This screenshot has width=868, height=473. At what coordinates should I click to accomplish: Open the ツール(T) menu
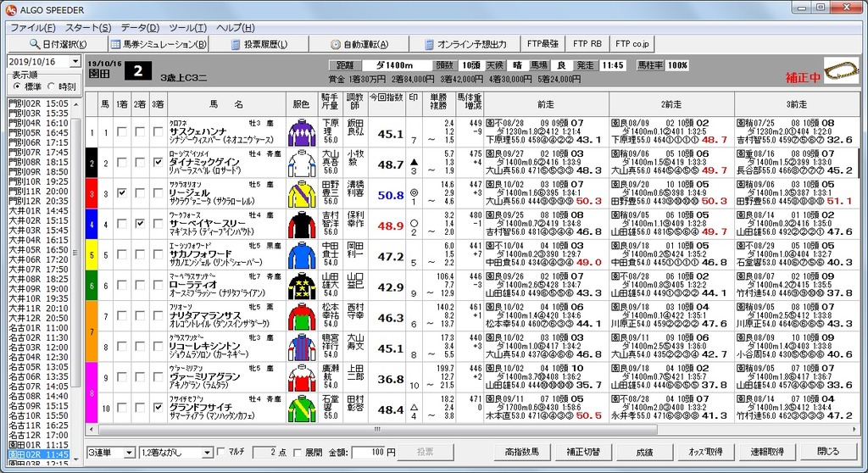(188, 27)
